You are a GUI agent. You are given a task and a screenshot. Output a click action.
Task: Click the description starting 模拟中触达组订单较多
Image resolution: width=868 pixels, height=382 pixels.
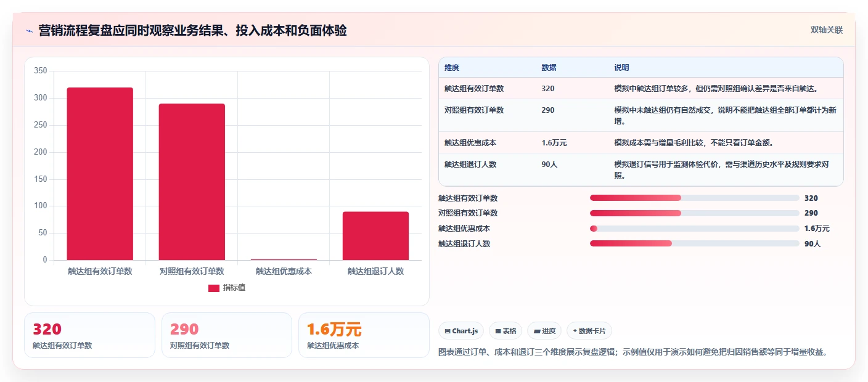tap(716, 89)
